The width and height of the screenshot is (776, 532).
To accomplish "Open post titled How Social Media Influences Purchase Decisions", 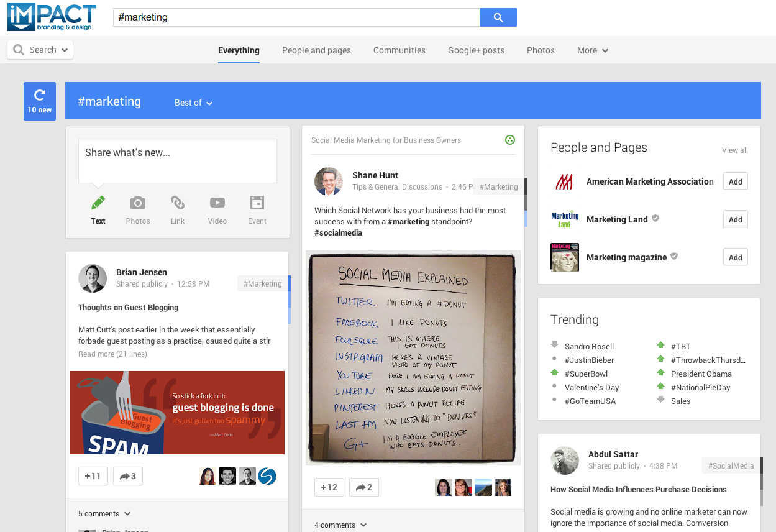I will 639,490.
